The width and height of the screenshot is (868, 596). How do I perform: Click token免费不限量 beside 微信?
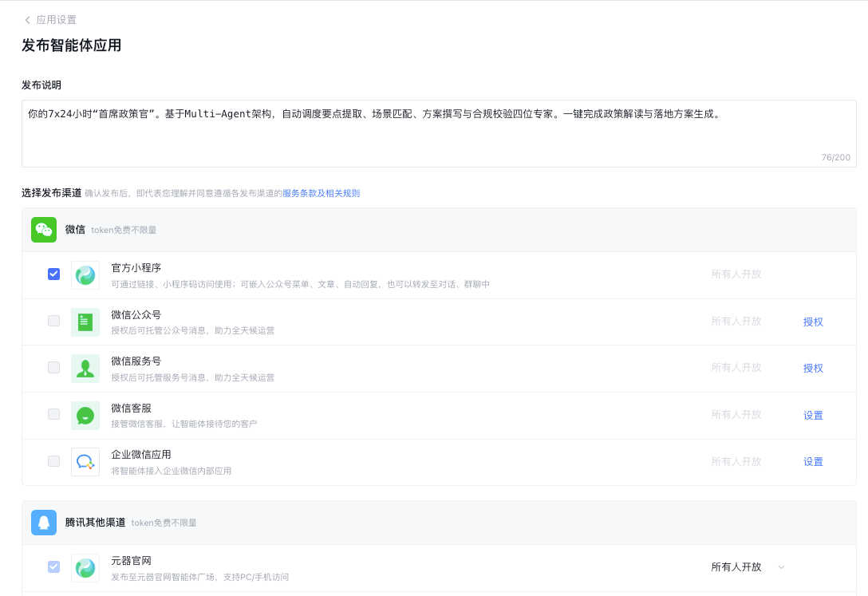124,231
